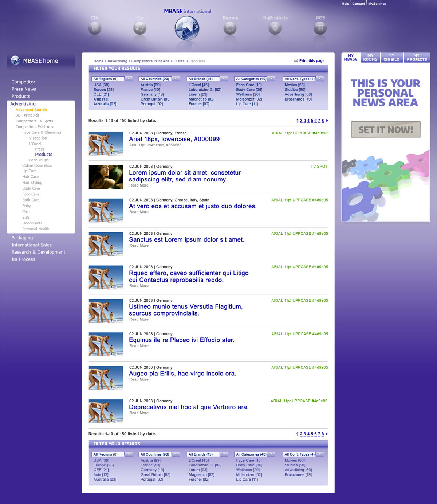Image resolution: width=437 pixels, height=504 pixels.
Task: Open the Rooms orb icon
Action: tap(230, 28)
